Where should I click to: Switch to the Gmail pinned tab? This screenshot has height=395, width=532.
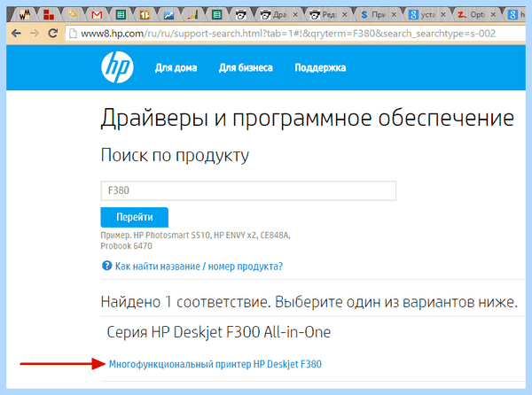tap(97, 15)
